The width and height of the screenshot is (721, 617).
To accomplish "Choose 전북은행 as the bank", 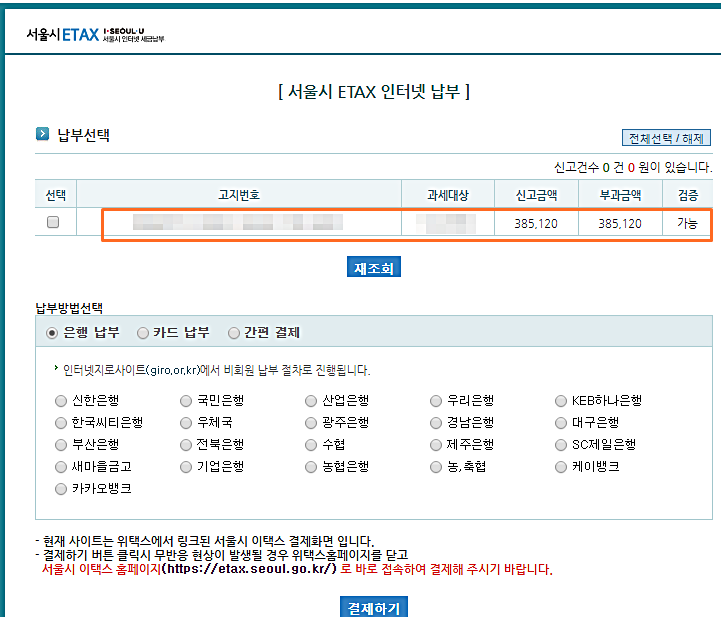I will [186, 445].
